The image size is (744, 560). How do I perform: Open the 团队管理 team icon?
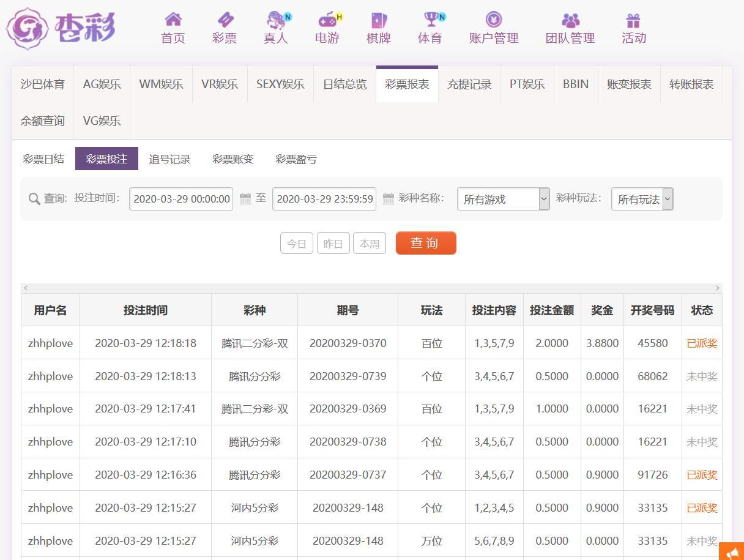[570, 20]
